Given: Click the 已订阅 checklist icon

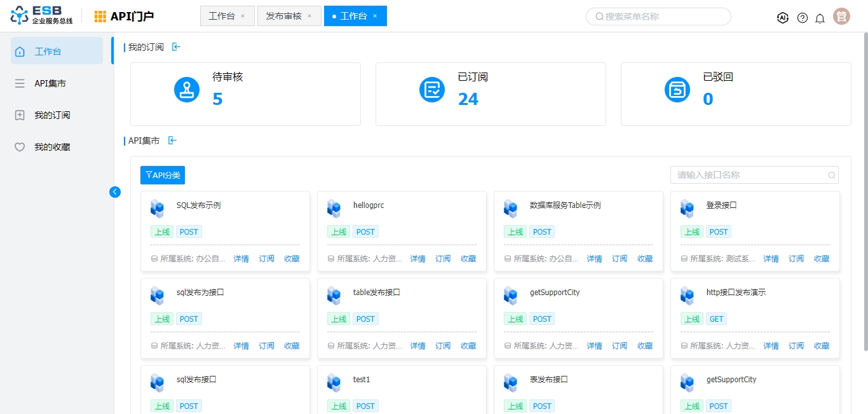Looking at the screenshot, I should point(432,89).
